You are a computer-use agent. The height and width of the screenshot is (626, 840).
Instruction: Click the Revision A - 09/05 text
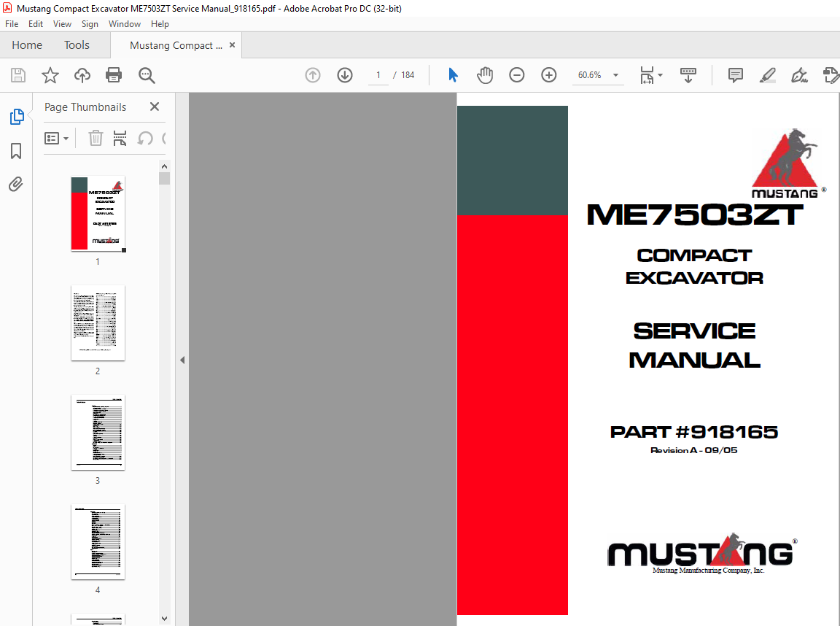693,450
